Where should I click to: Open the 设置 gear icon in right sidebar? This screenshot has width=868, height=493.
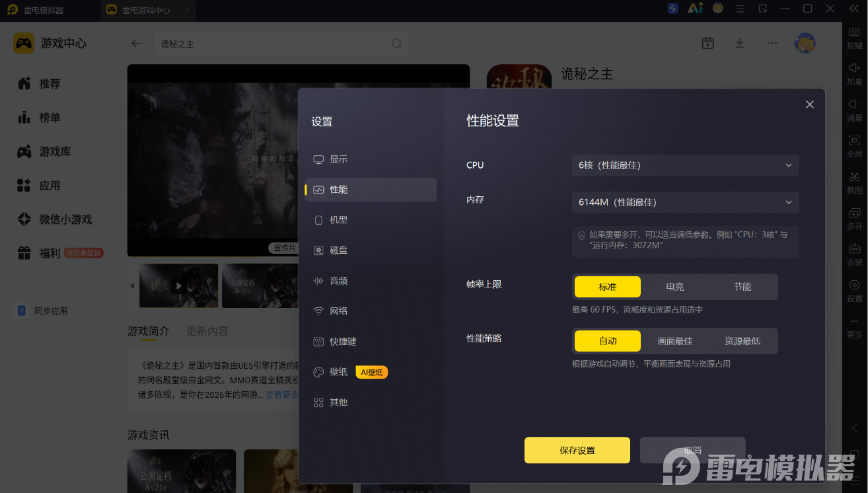(855, 285)
